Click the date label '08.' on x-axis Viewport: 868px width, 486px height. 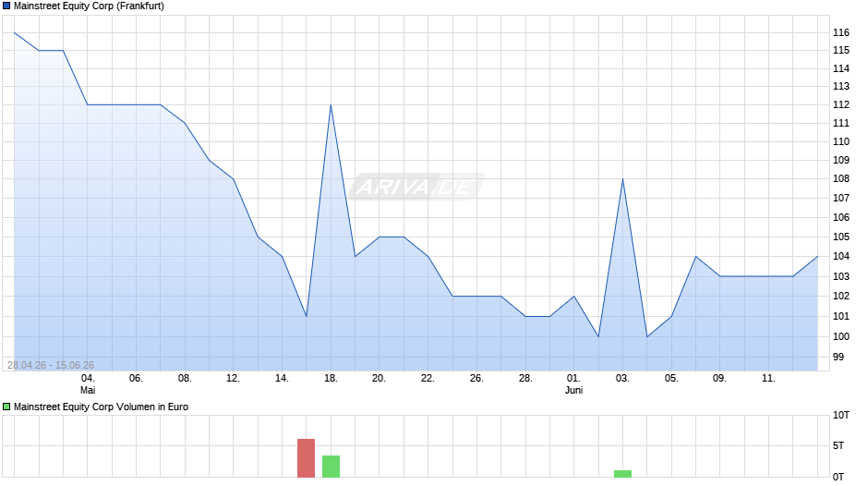click(185, 379)
